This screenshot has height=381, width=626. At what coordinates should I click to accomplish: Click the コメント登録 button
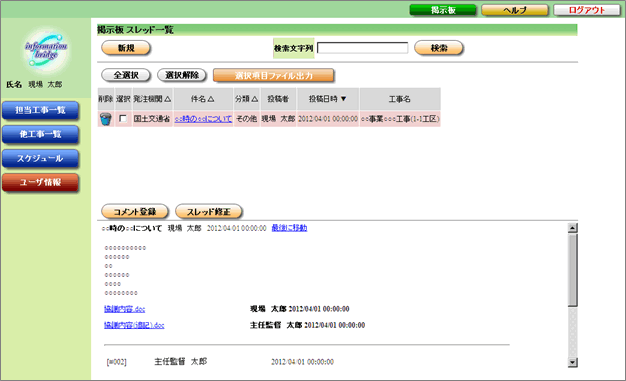pos(135,212)
